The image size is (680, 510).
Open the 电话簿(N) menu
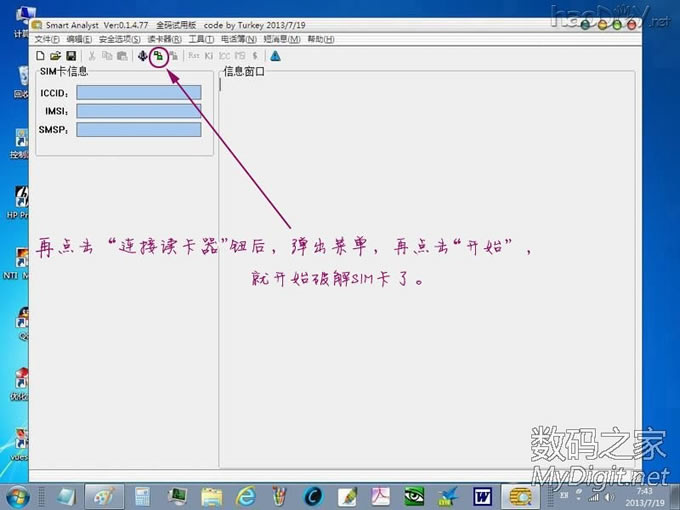pos(240,39)
